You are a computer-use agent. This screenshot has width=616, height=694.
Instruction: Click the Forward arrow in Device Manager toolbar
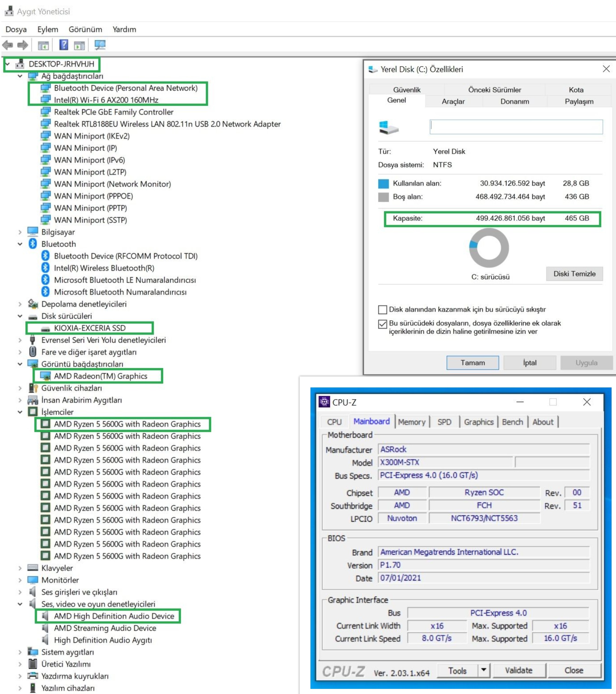pyautogui.click(x=22, y=45)
